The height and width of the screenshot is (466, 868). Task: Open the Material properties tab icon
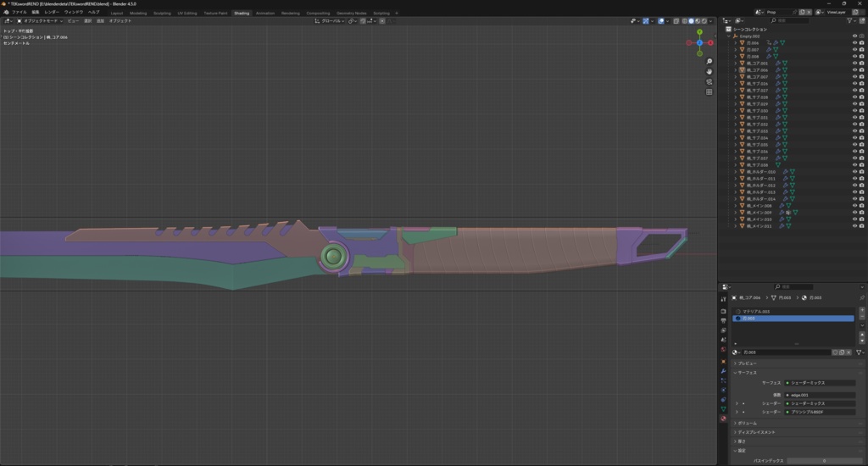(723, 419)
